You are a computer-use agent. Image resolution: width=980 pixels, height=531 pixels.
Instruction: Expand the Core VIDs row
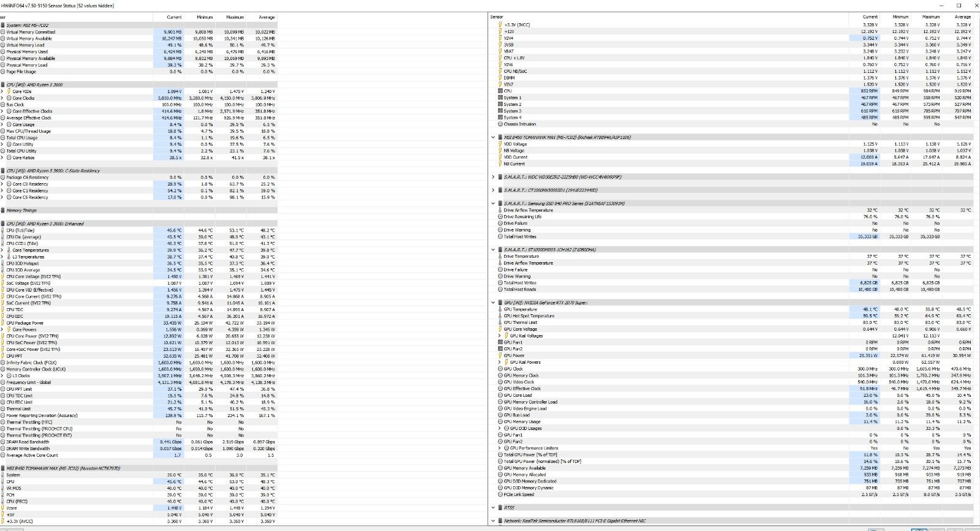2,91
